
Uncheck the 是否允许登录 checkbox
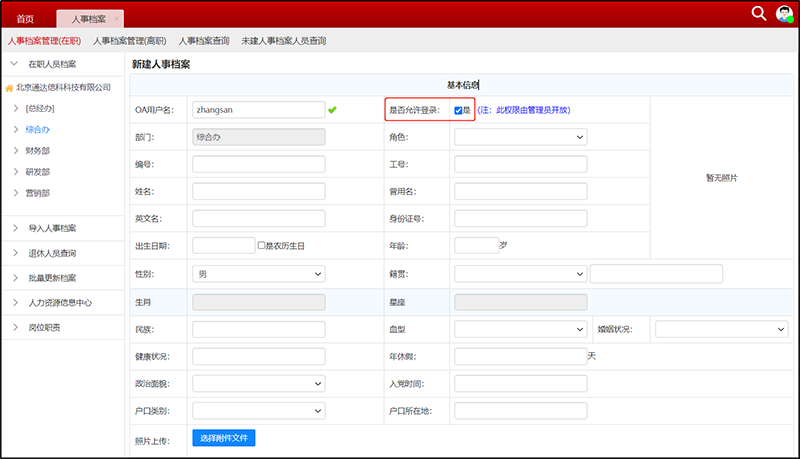458,110
